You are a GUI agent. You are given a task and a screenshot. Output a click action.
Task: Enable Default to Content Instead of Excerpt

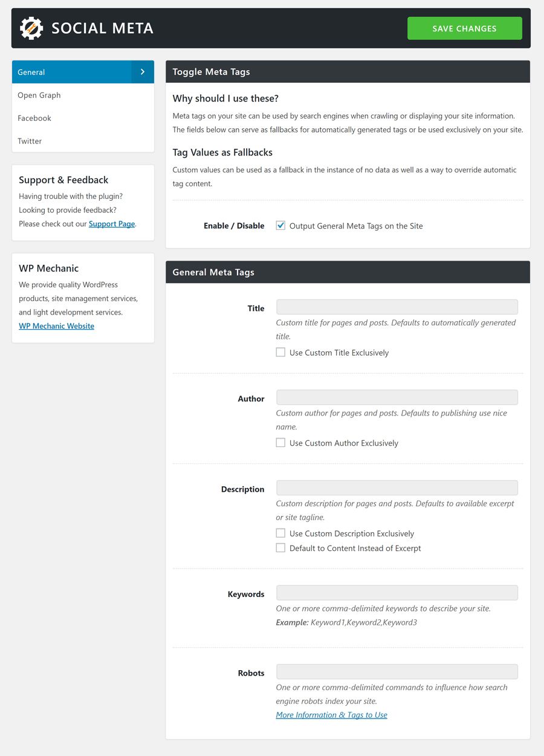pyautogui.click(x=280, y=548)
